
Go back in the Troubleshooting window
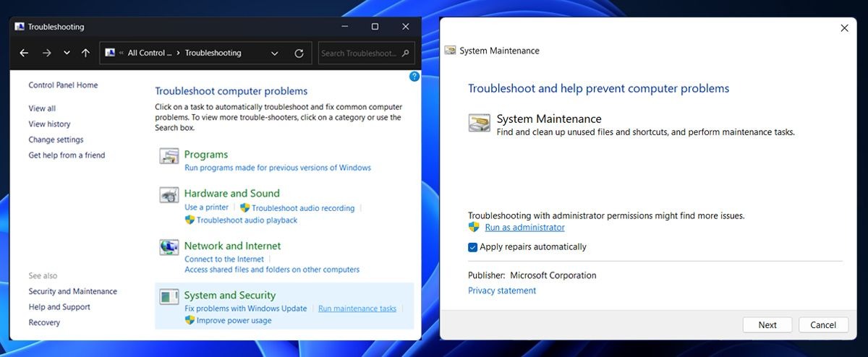pos(24,53)
